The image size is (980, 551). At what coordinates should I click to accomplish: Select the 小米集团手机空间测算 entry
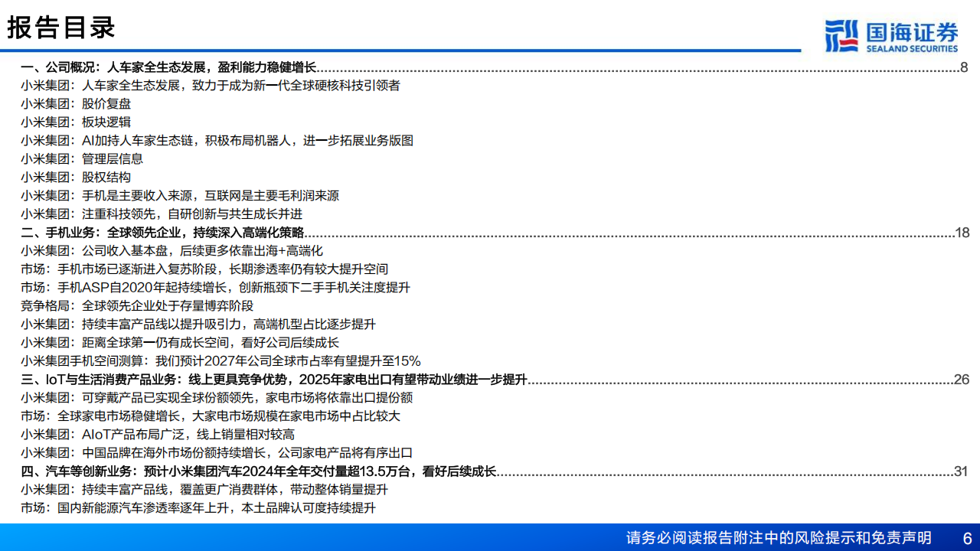point(220,361)
